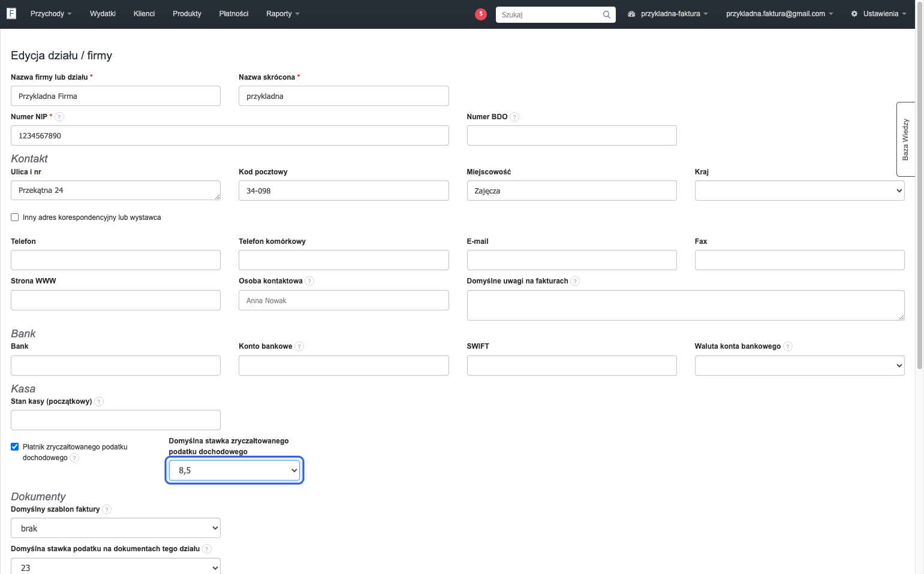Open help icon for Domyślne uwagi na fakturach

(x=575, y=281)
